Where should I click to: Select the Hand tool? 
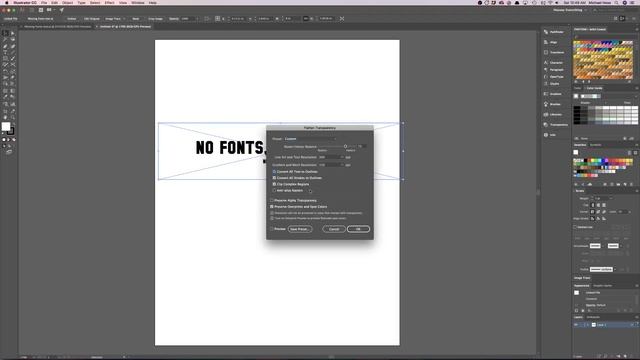click(x=5, y=117)
